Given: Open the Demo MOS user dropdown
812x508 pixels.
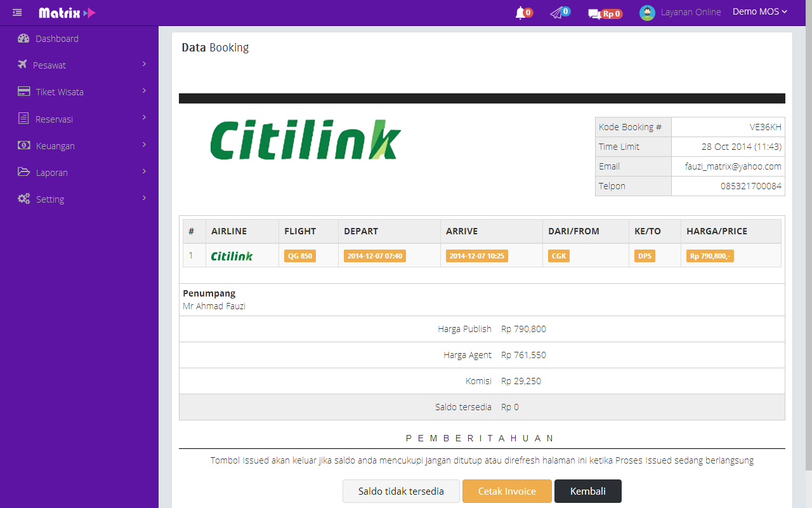Looking at the screenshot, I should click(x=759, y=12).
